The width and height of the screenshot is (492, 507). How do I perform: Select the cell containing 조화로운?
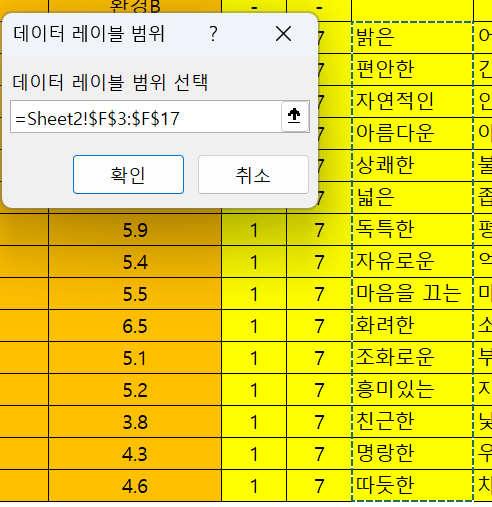coord(412,357)
